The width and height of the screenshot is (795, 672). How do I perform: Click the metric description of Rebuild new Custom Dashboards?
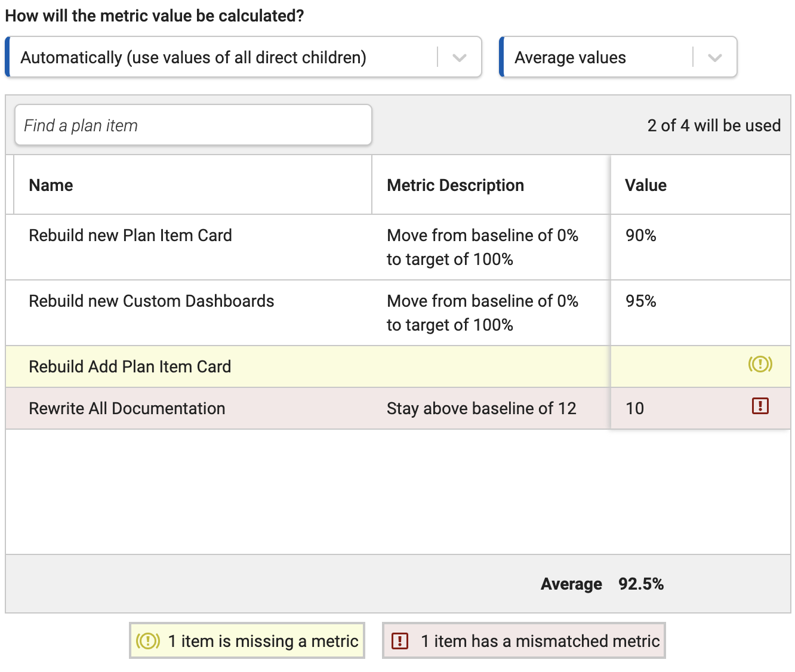pos(482,313)
